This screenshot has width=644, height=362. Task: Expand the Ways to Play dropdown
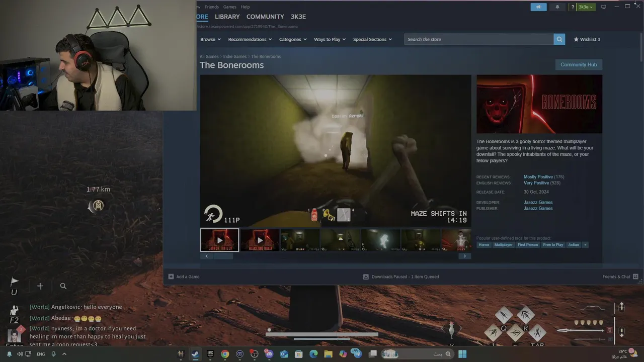point(330,39)
